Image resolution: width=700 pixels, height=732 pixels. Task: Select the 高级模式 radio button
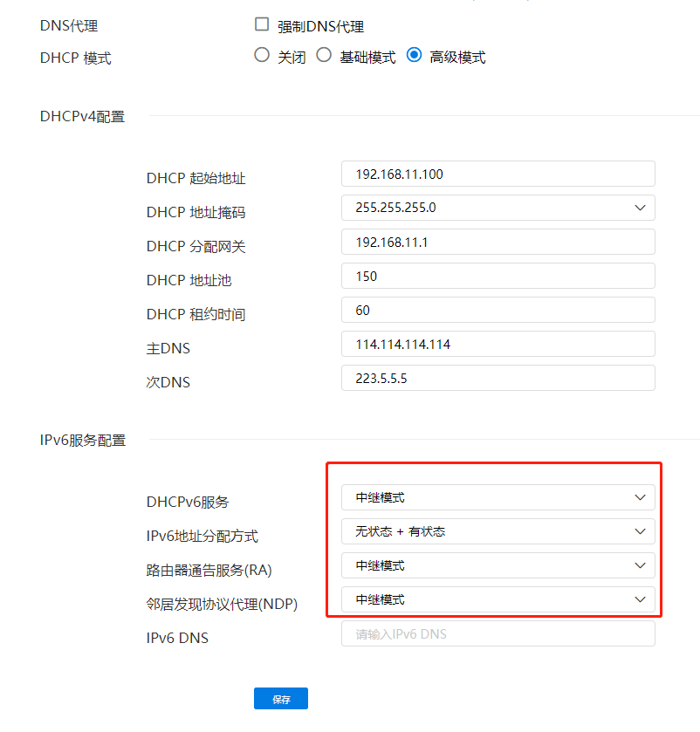[x=414, y=55]
